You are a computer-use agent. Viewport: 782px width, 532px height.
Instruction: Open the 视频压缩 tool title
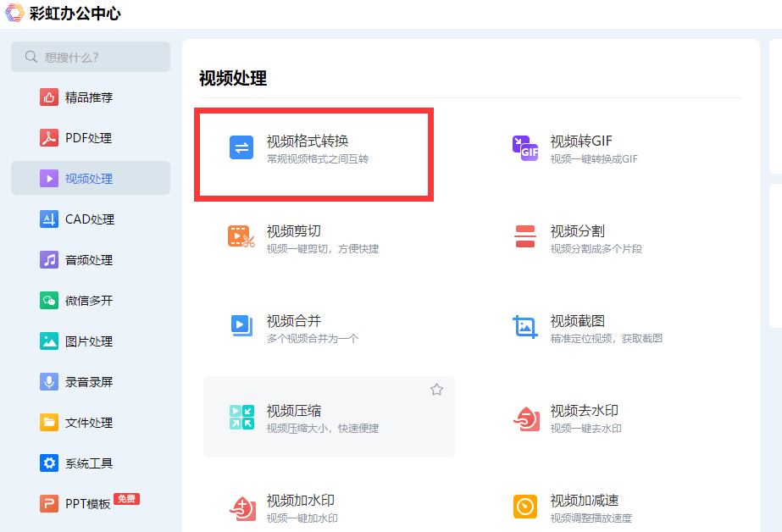pos(294,411)
